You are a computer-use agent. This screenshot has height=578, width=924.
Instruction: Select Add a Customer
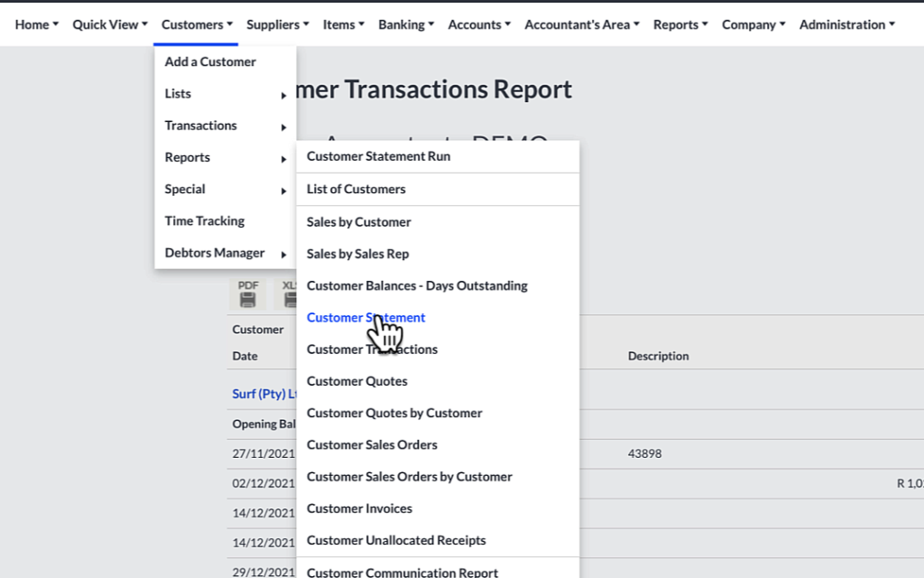coord(209,61)
